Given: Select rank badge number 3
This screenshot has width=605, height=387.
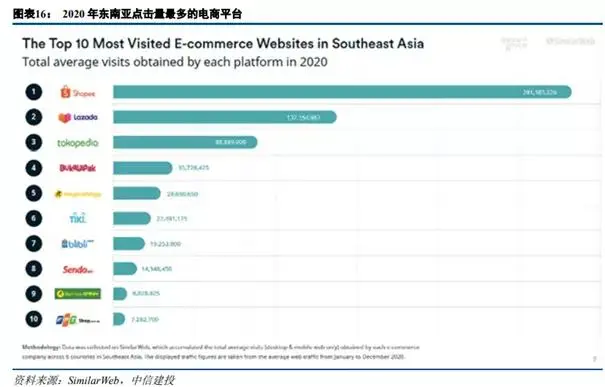Looking at the screenshot, I should (34, 142).
